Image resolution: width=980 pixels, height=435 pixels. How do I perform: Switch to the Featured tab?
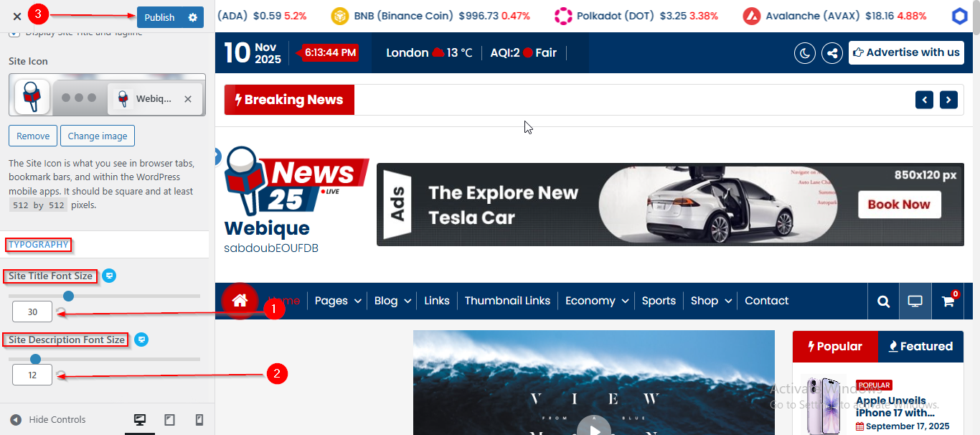920,347
